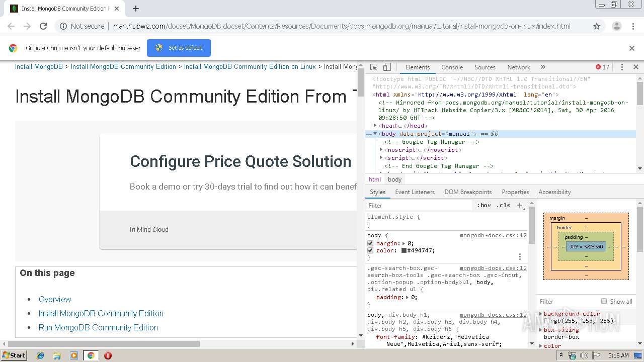The width and height of the screenshot is (644, 362).
Task: Click the red error count indicator
Action: [602, 67]
